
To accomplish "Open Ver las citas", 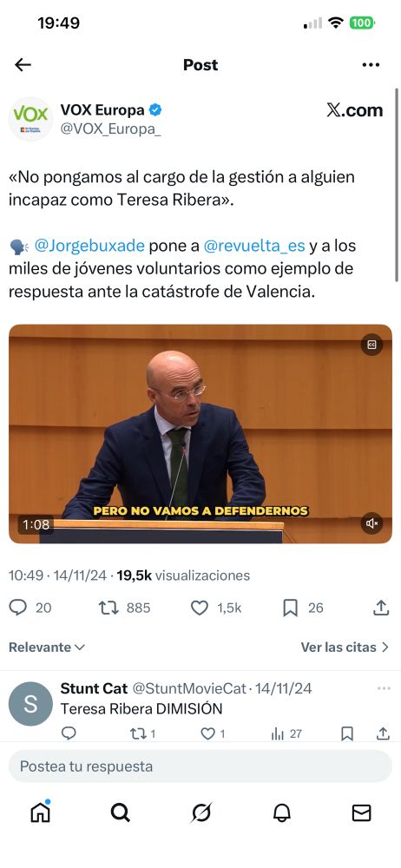I will (x=345, y=648).
